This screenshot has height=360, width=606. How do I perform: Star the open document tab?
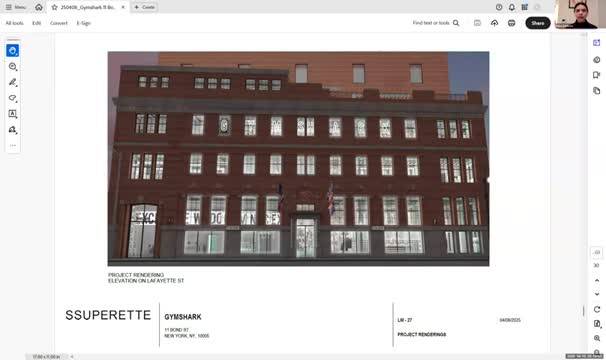pos(54,7)
